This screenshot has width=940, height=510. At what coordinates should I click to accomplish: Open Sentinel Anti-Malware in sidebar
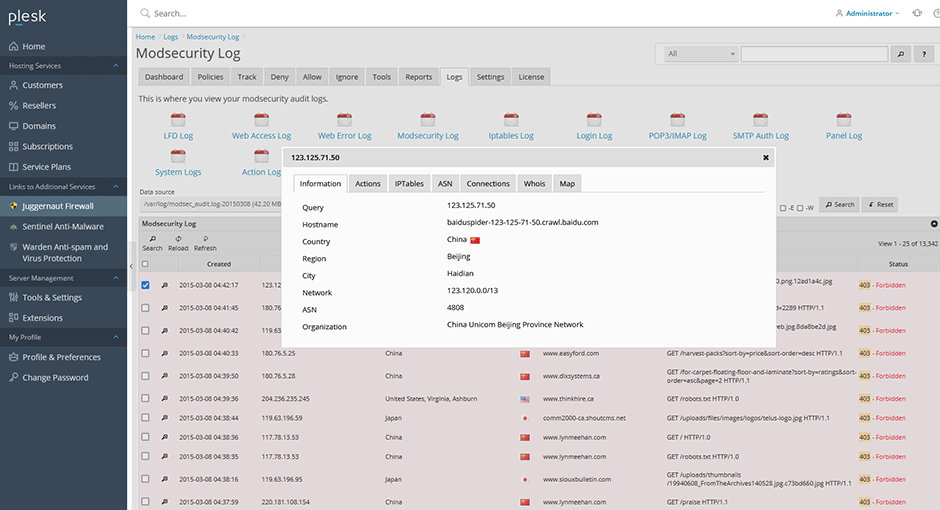(x=63, y=227)
